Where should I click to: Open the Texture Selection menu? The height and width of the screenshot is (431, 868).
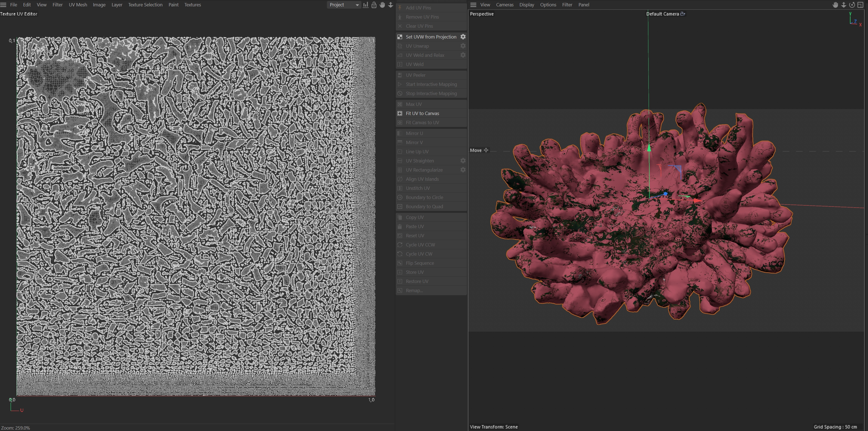(x=145, y=5)
